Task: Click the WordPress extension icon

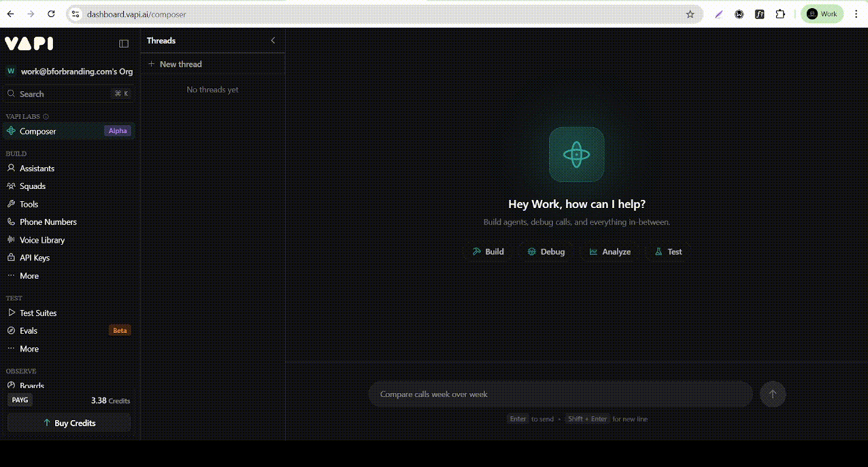Action: 739,14
